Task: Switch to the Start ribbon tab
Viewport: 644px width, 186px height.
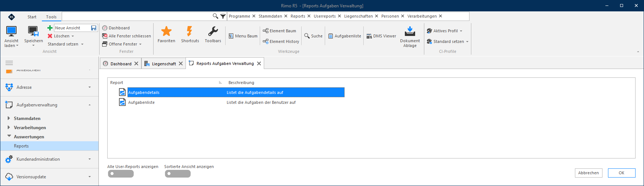Action: click(x=32, y=17)
